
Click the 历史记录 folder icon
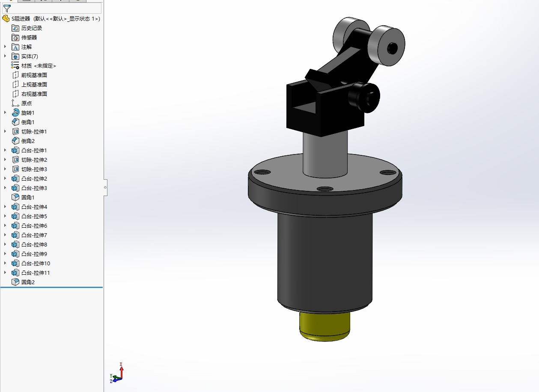(x=15, y=28)
